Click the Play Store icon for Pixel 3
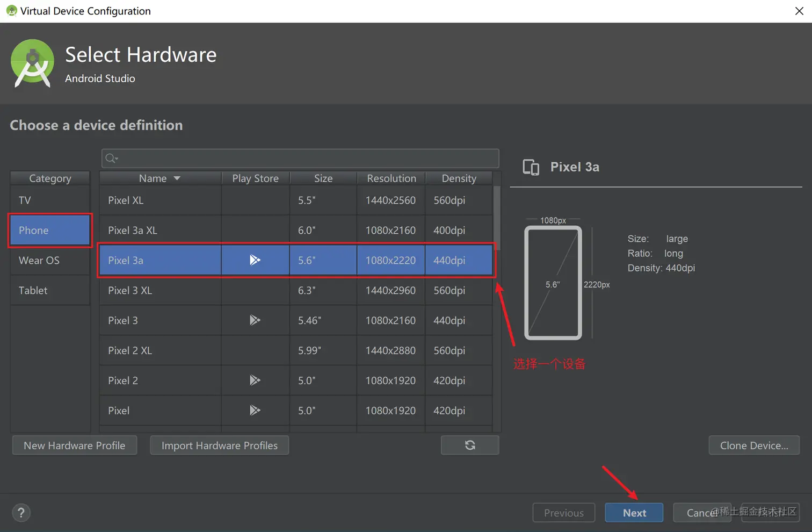812x532 pixels. coord(255,320)
